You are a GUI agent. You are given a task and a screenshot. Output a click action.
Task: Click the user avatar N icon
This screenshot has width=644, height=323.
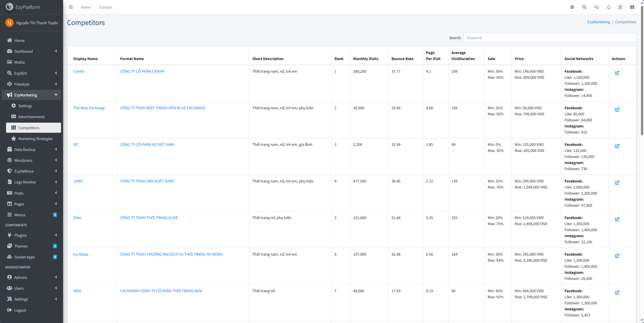click(9, 23)
